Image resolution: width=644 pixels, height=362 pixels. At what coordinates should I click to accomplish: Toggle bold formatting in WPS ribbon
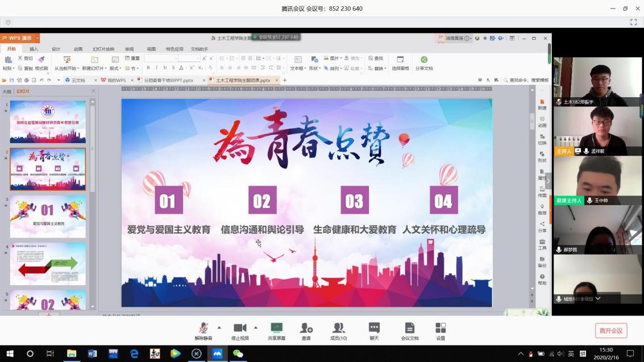pyautogui.click(x=148, y=68)
